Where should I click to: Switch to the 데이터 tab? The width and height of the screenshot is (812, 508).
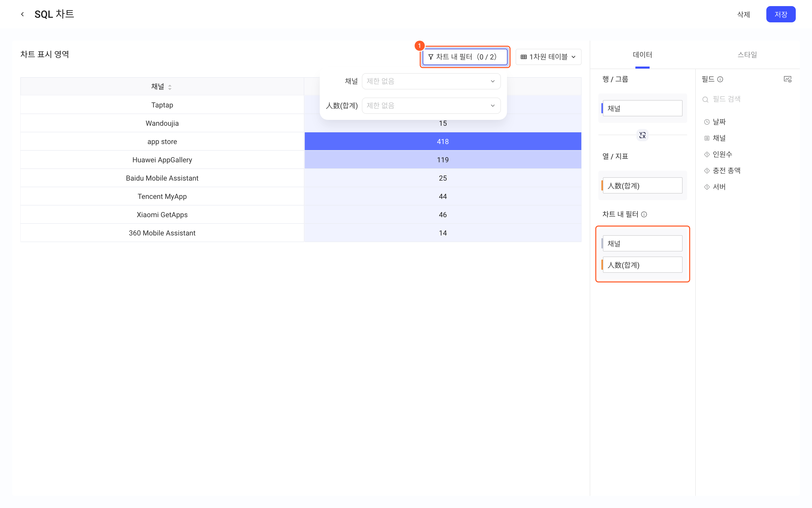point(642,55)
